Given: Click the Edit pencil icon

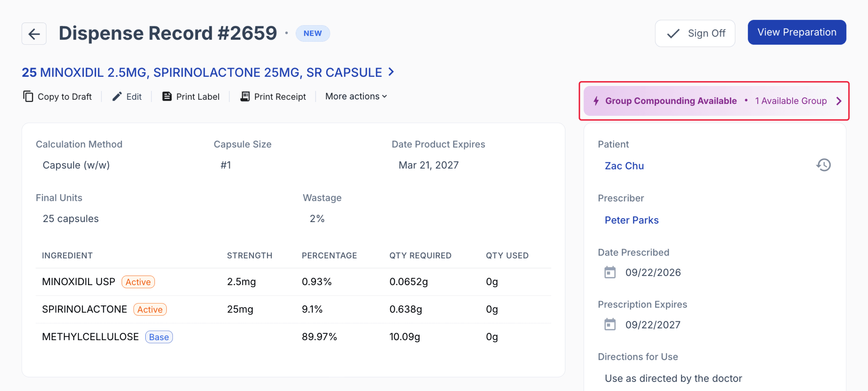Looking at the screenshot, I should tap(117, 97).
